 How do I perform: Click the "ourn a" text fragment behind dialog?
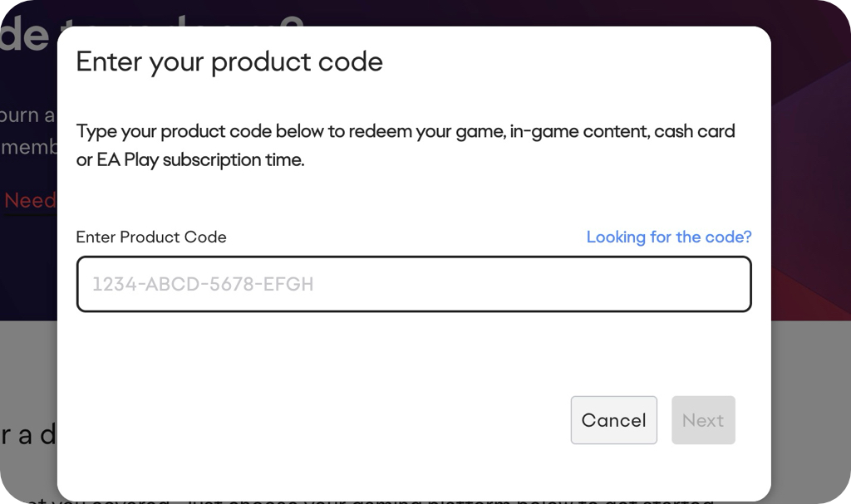coord(27,115)
